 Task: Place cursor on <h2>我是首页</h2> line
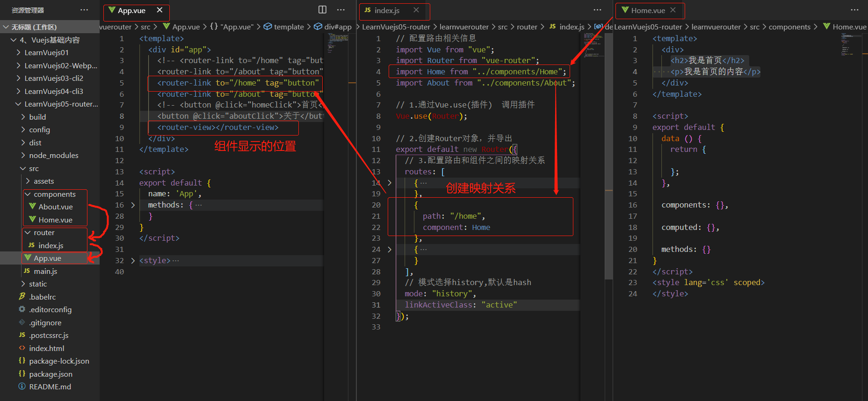coord(707,61)
